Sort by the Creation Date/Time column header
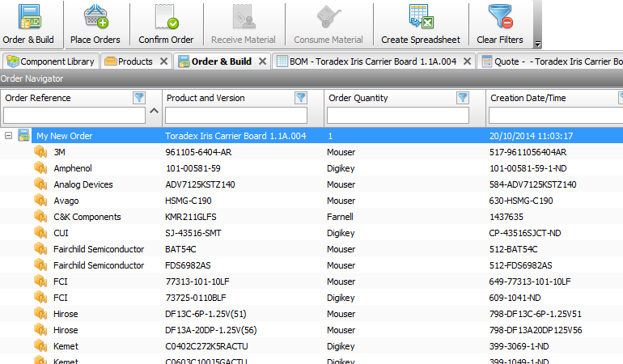 [528, 98]
